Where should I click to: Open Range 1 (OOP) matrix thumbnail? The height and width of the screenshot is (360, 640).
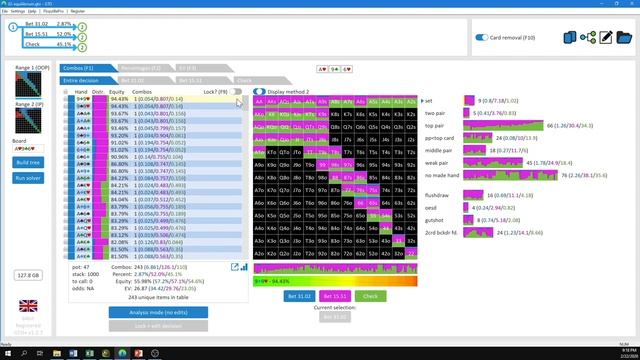pos(28,84)
